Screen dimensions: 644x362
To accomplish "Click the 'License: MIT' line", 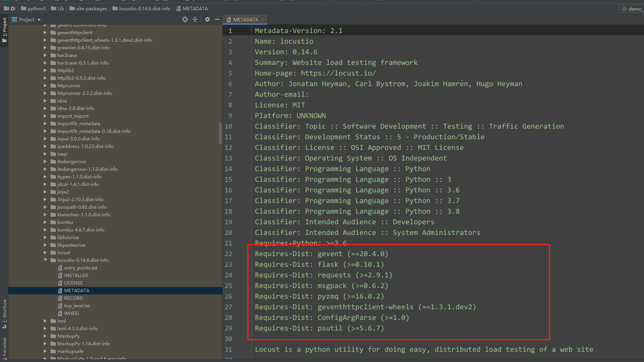I will tap(280, 105).
